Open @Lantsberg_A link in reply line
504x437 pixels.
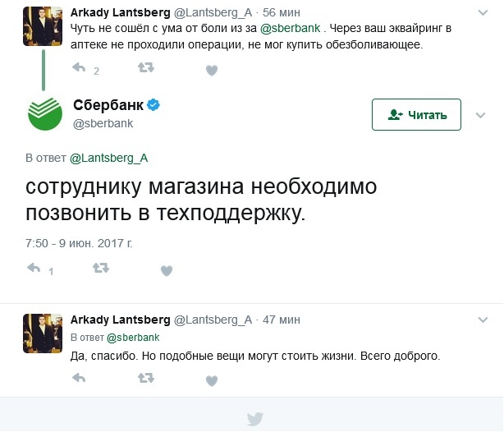tap(108, 158)
